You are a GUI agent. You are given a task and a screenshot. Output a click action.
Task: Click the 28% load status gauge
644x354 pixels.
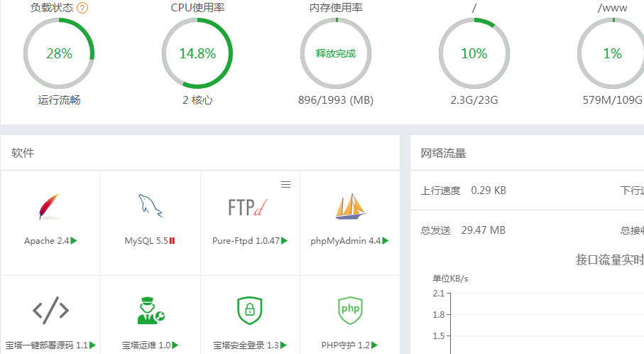tap(59, 53)
